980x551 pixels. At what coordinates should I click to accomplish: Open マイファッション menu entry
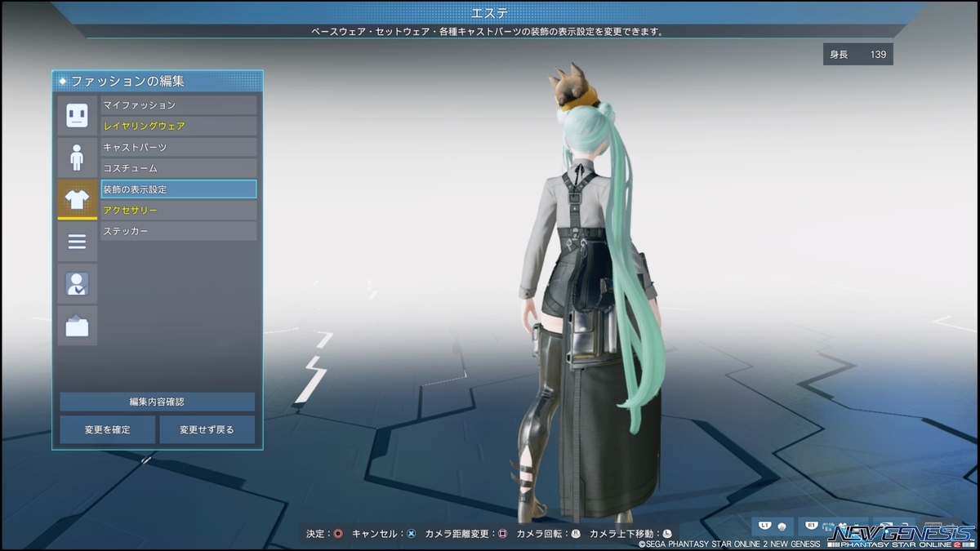pos(178,105)
